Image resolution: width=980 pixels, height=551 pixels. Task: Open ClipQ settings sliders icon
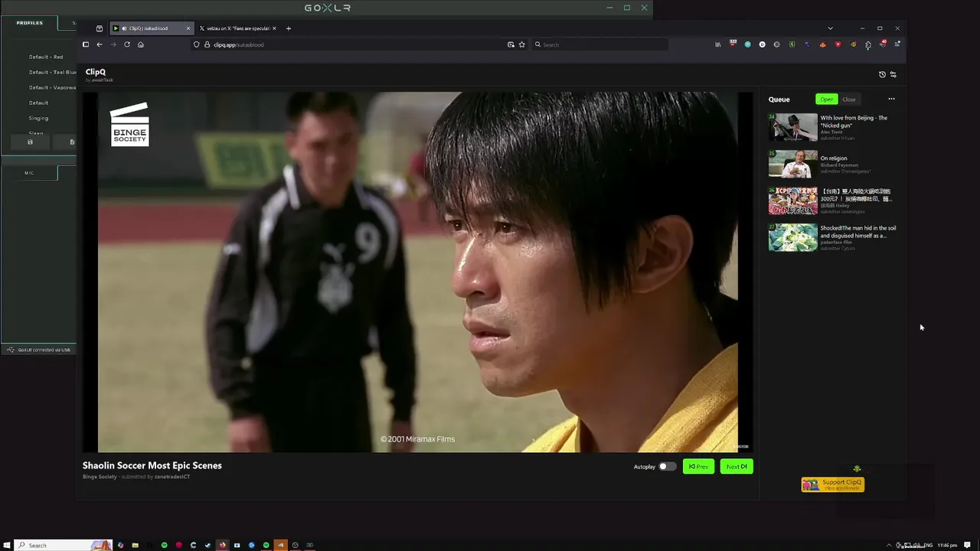[893, 74]
